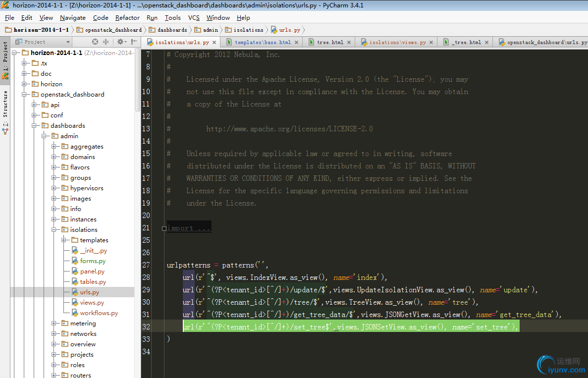This screenshot has height=378, width=588.
Task: Click the conf folder icon
Action: 45,115
